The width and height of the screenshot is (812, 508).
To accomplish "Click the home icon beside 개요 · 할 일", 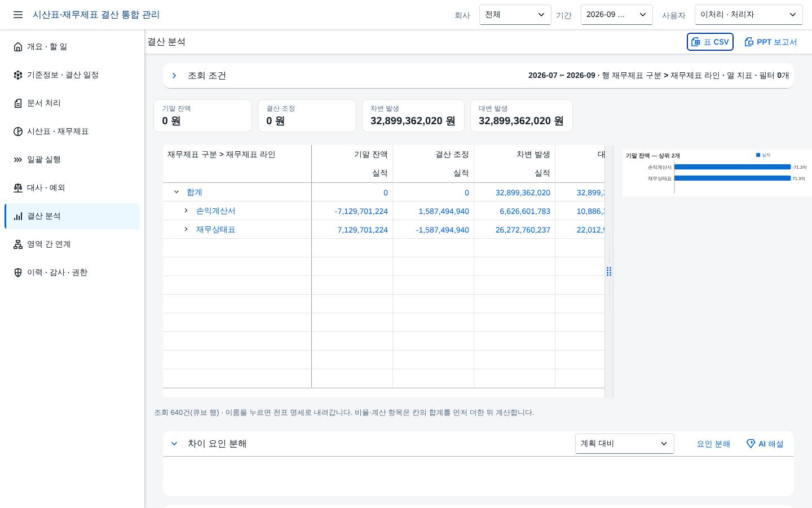I will (18, 47).
